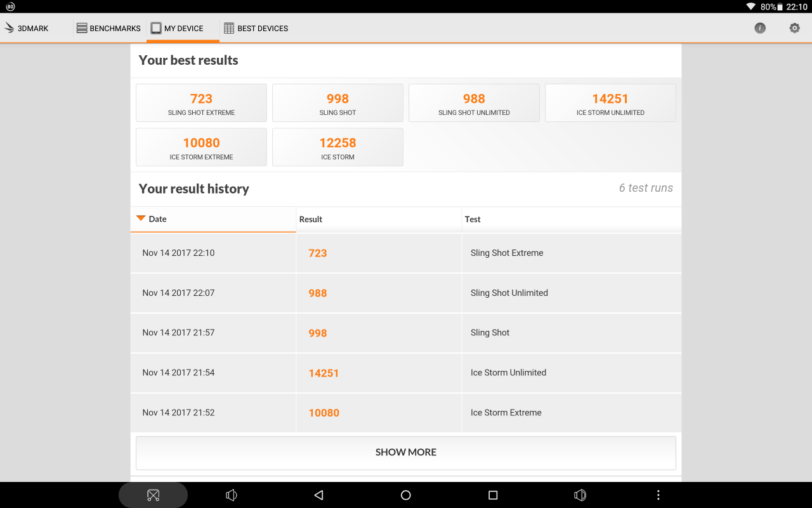This screenshot has height=508, width=812.
Task: Tap the Android back button
Action: (318, 495)
